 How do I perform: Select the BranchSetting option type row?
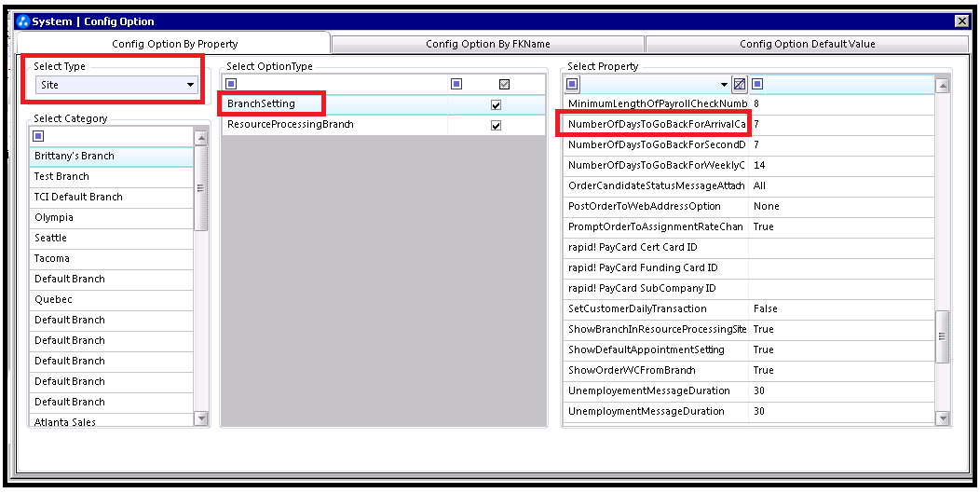pos(384,104)
